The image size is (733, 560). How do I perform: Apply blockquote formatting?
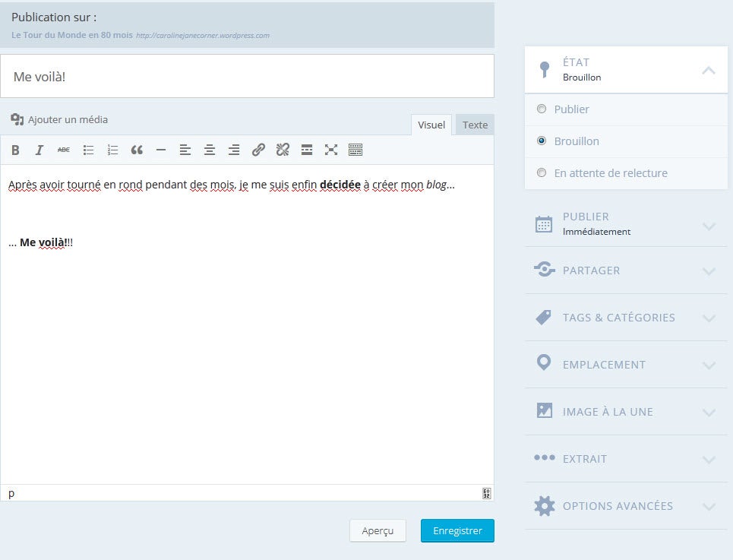(137, 150)
